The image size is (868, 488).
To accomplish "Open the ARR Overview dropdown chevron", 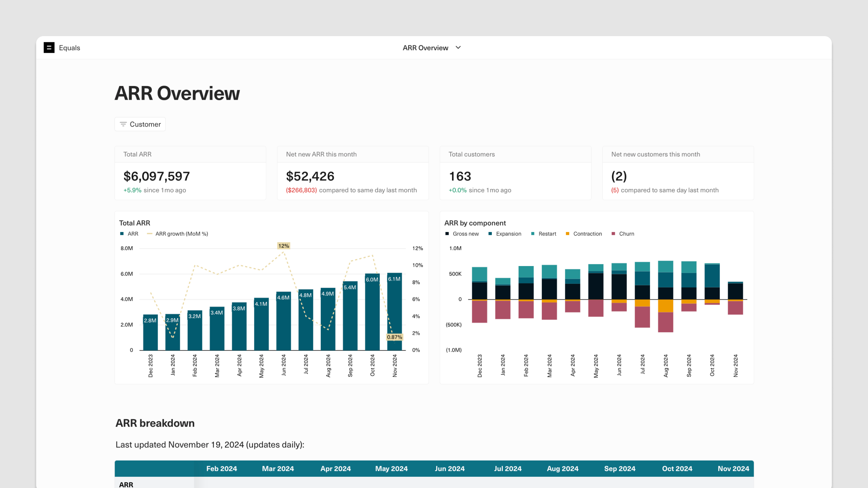I will coord(458,48).
